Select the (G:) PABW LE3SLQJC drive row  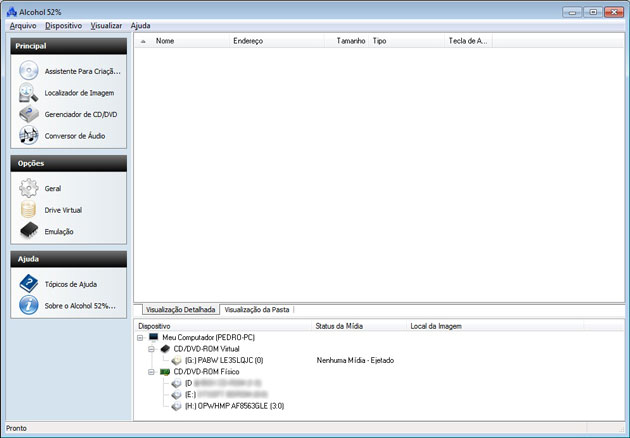[224, 360]
